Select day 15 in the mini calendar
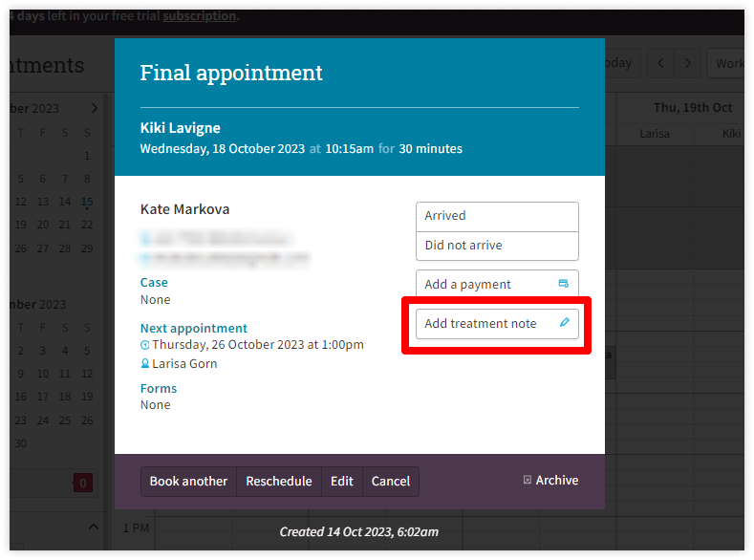 [87, 202]
